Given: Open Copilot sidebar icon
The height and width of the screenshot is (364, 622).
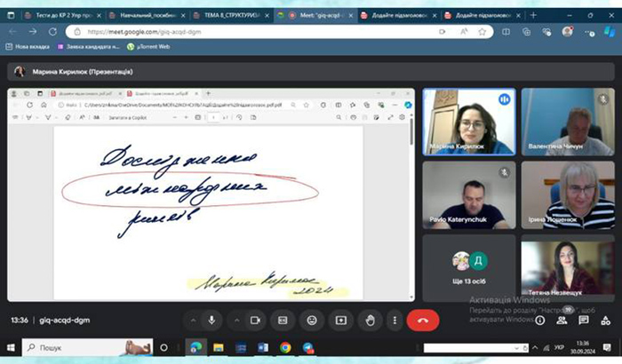Looking at the screenshot, I should (x=610, y=31).
